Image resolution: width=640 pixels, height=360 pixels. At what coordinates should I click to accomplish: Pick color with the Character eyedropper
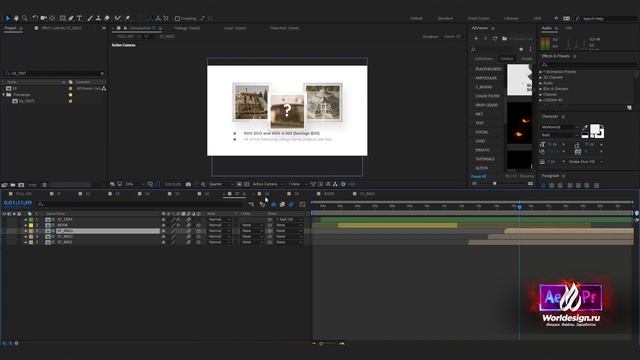(x=585, y=128)
